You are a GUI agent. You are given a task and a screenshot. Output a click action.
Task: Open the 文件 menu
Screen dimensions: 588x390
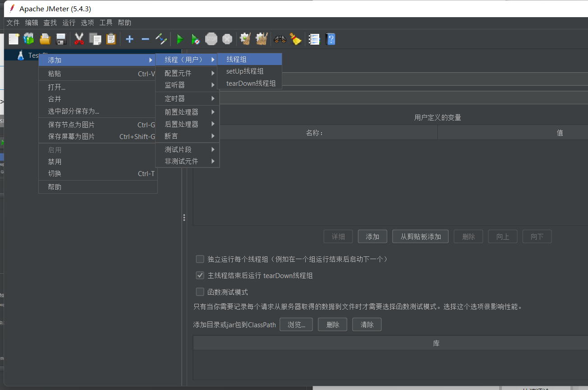[x=13, y=23]
